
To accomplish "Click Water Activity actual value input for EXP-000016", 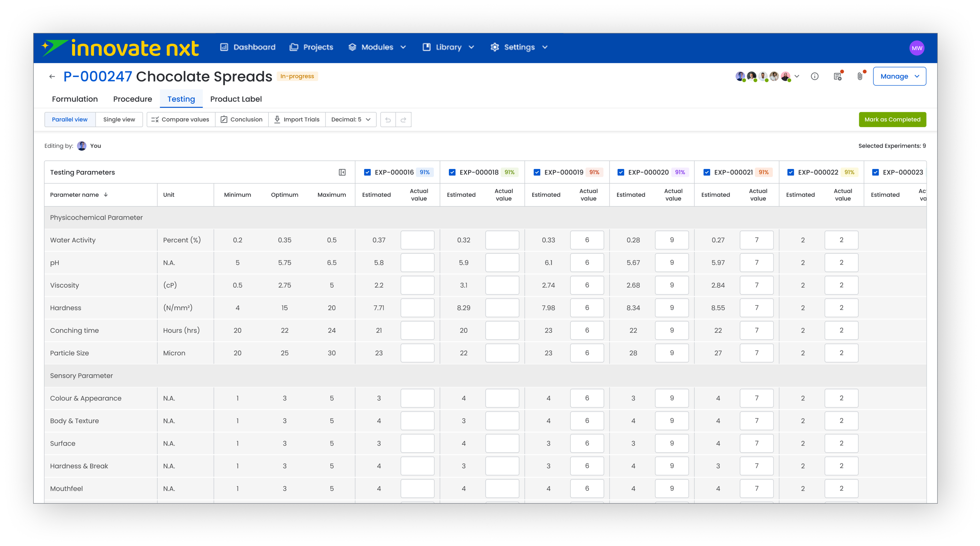I will tap(417, 240).
